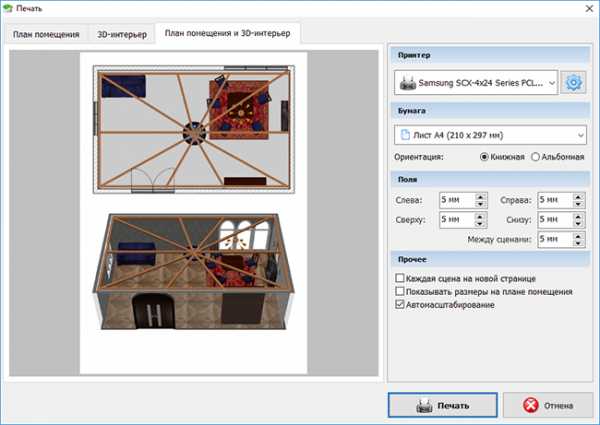Decrease the Справа margin value
Image resolution: width=600 pixels, height=425 pixels.
tap(580, 204)
